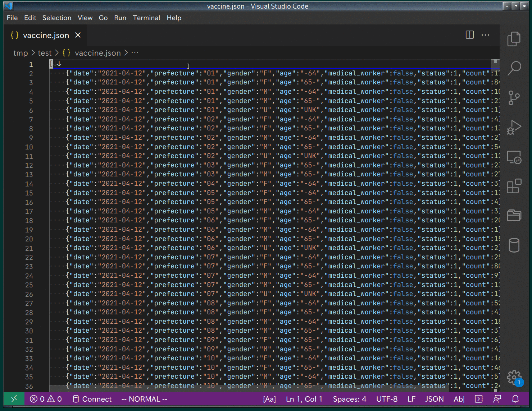Open the Edit menu
532x411 pixels.
30,18
